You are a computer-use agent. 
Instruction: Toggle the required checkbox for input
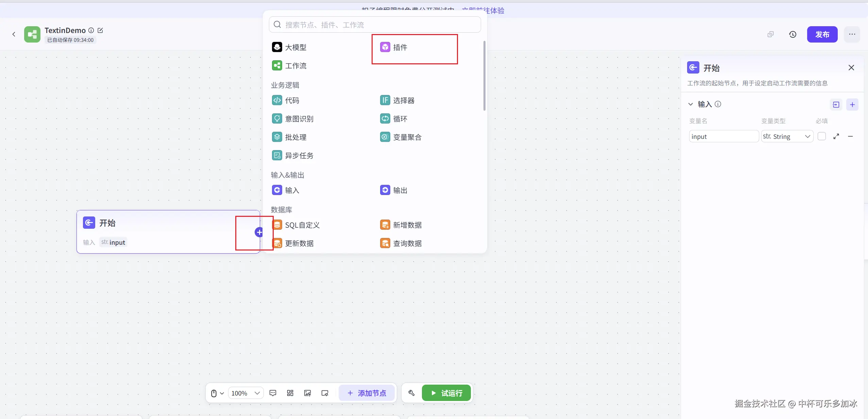822,136
